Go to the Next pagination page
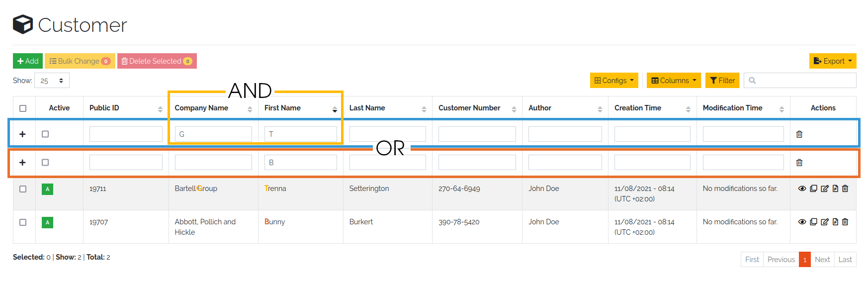 pos(822,260)
